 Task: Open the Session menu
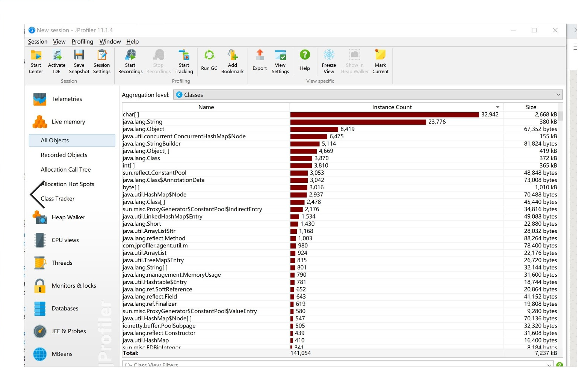pos(38,42)
